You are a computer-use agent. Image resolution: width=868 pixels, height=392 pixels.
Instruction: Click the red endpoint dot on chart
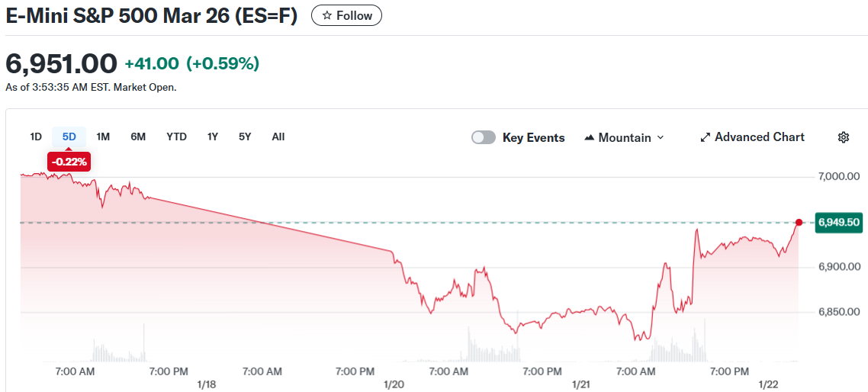click(x=799, y=222)
